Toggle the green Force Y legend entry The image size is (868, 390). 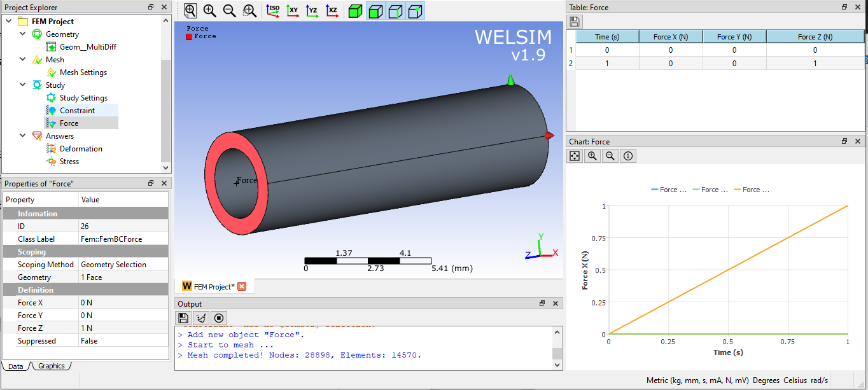(710, 190)
